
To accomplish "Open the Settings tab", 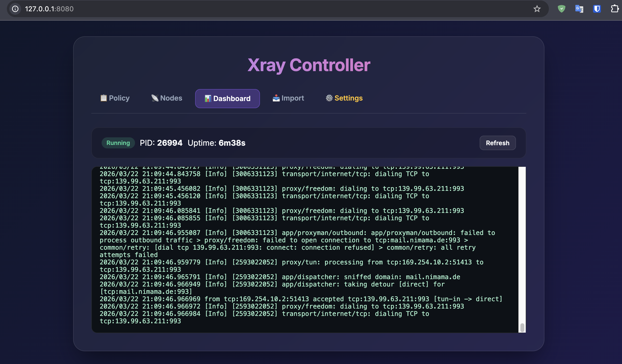I will pyautogui.click(x=348, y=98).
